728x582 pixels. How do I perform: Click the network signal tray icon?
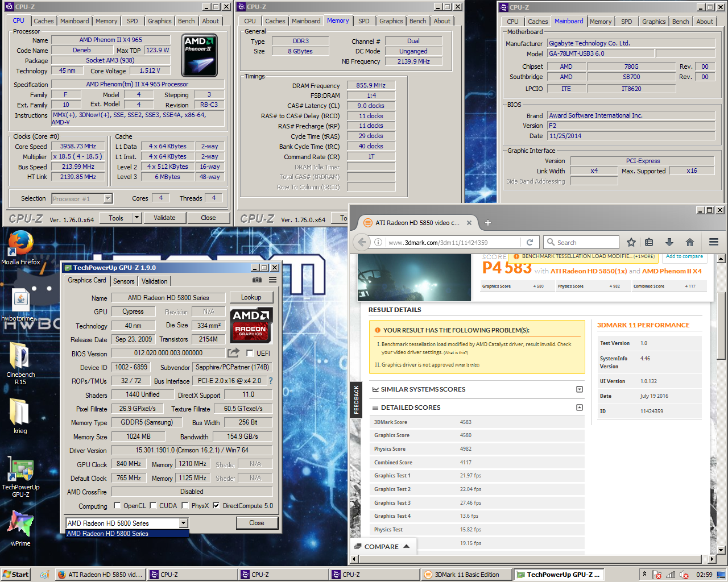(671, 575)
